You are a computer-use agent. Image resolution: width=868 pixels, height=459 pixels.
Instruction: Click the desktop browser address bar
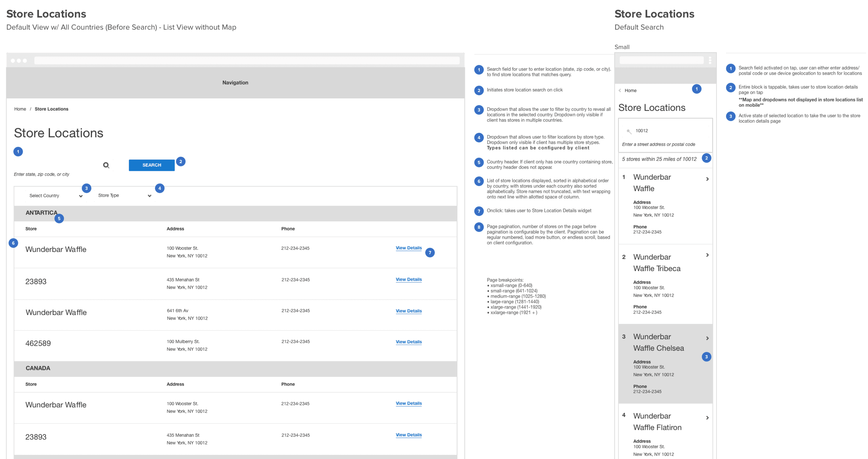click(247, 60)
